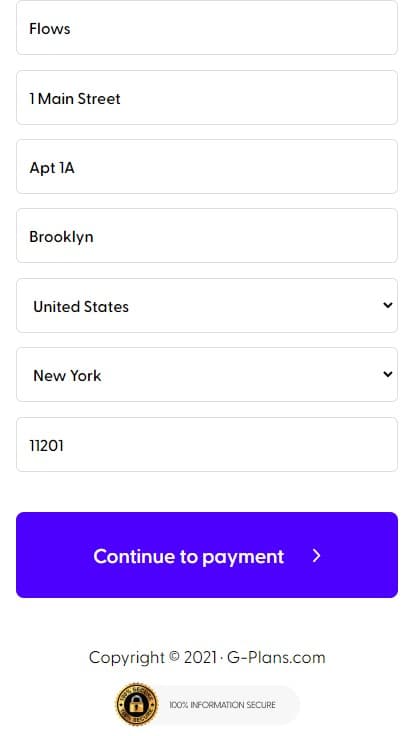The width and height of the screenshot is (414, 736).
Task: Click the 'Continue to payment' label text
Action: [189, 556]
